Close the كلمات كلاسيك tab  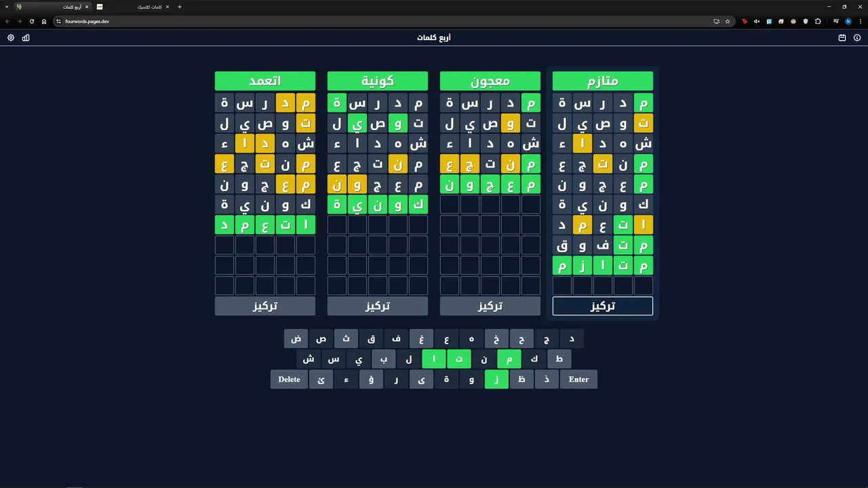pyautogui.click(x=167, y=7)
